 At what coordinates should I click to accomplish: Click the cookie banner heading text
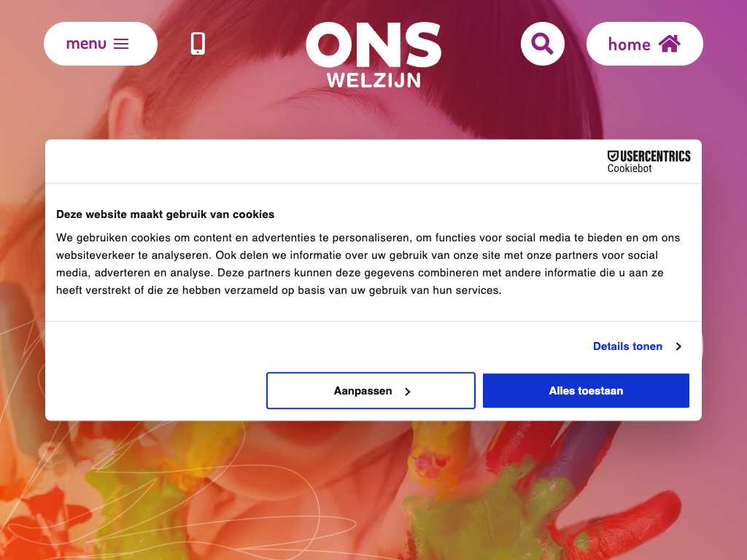point(165,214)
